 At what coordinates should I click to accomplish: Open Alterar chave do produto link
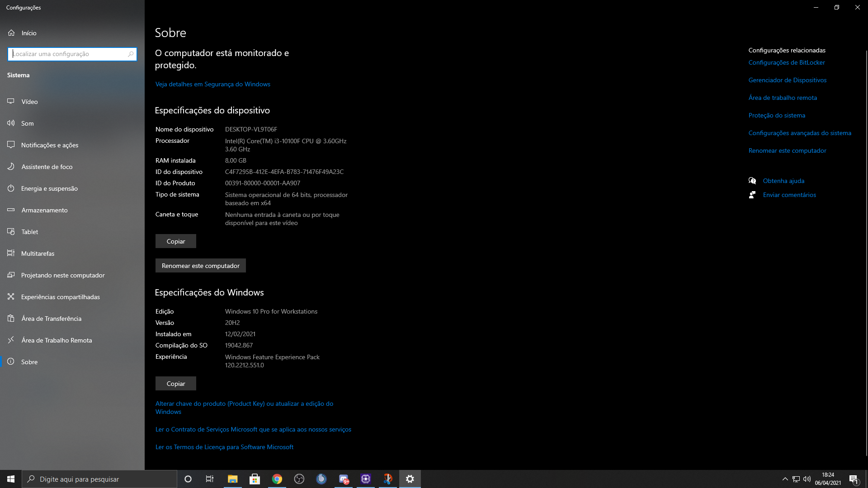pos(244,408)
